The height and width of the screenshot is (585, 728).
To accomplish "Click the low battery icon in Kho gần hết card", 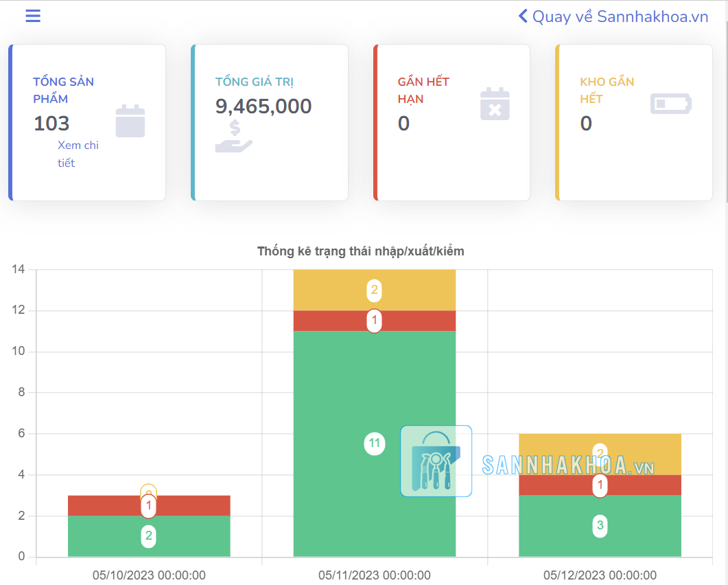I will click(x=670, y=104).
